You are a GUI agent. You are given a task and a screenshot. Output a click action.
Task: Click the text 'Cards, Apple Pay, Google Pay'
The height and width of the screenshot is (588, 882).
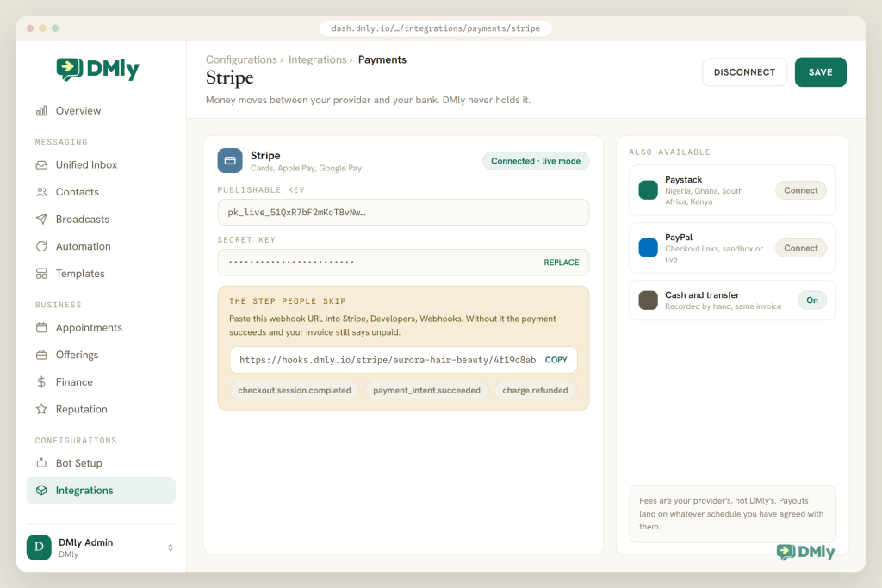coord(306,168)
